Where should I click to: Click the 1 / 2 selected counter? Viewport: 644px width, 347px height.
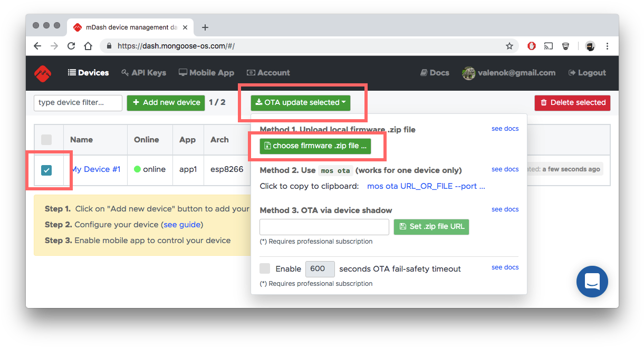(x=217, y=102)
